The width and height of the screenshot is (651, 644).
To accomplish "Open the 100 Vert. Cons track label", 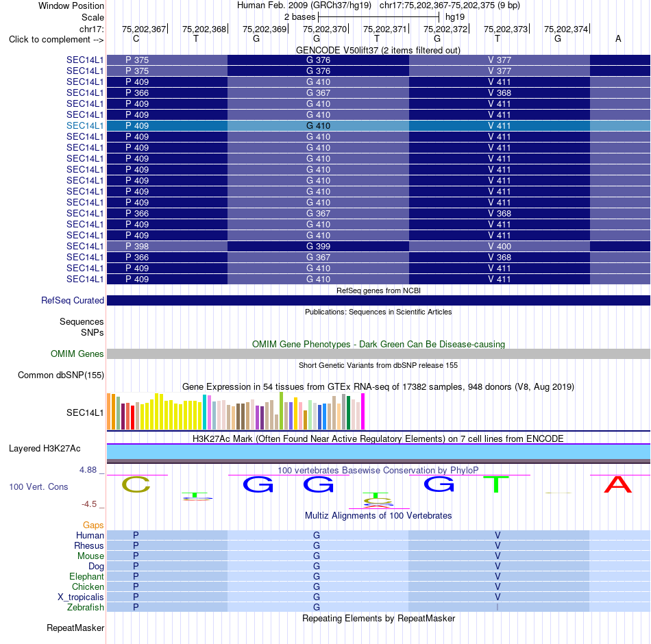I will tap(38, 486).
